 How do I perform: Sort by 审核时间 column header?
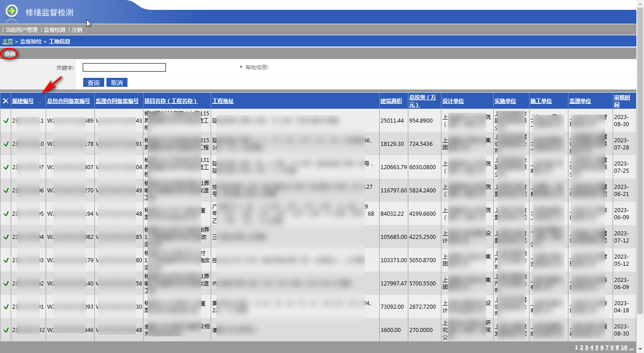622,101
